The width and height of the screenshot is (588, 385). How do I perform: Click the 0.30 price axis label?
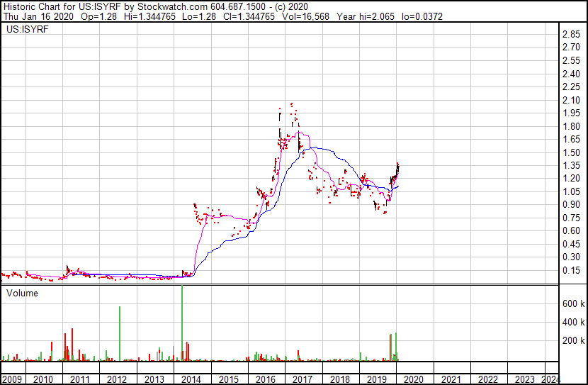point(571,257)
